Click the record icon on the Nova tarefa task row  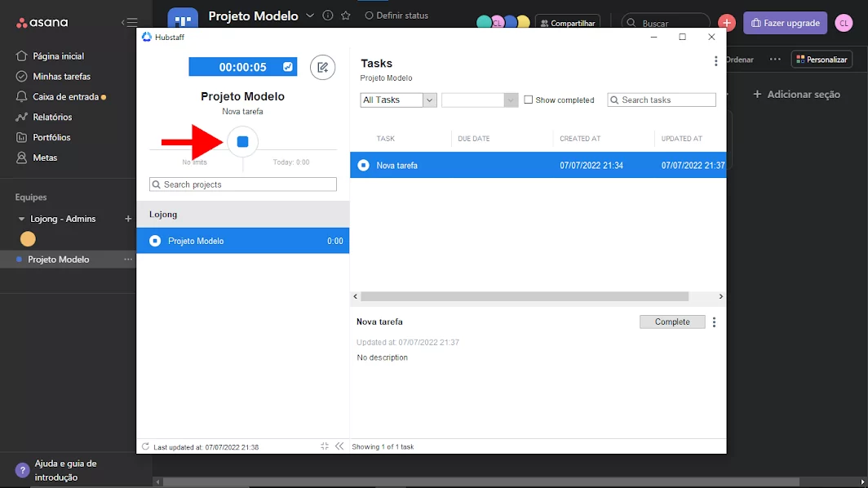tap(363, 165)
